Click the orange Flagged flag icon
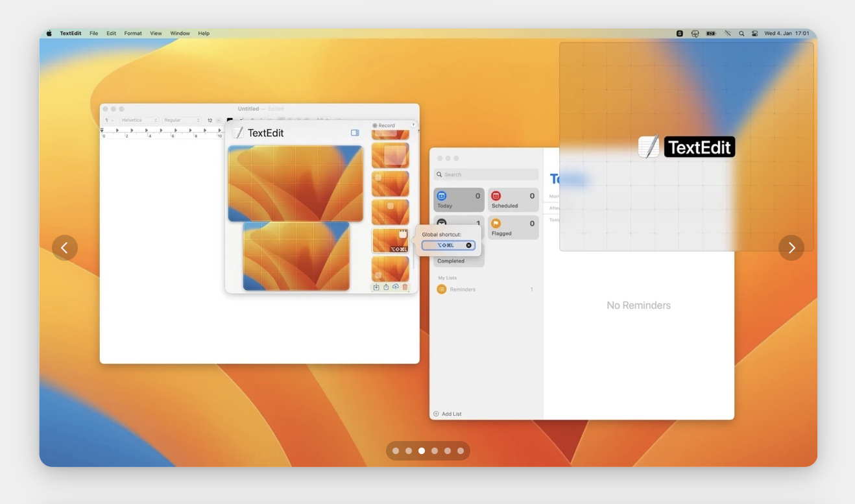The height and width of the screenshot is (504, 855). tap(496, 224)
